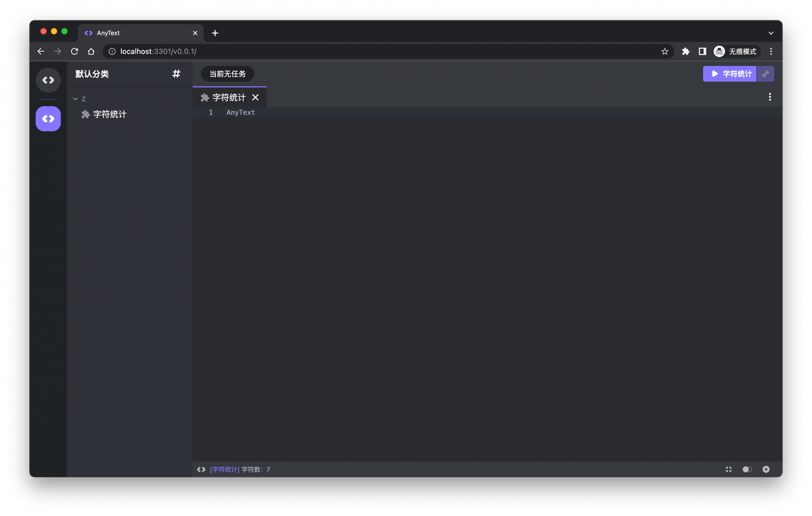Reload the page with the refresh icon
The image size is (812, 516).
(74, 51)
